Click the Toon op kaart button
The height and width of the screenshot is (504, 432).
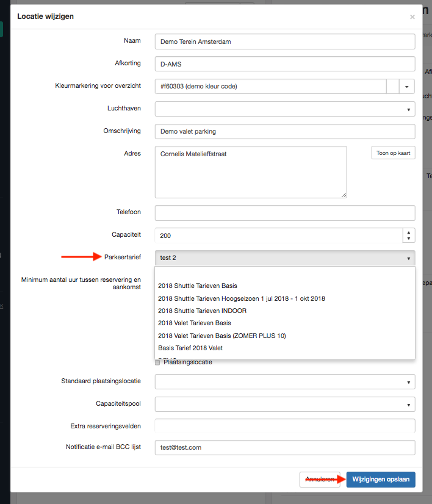393,153
